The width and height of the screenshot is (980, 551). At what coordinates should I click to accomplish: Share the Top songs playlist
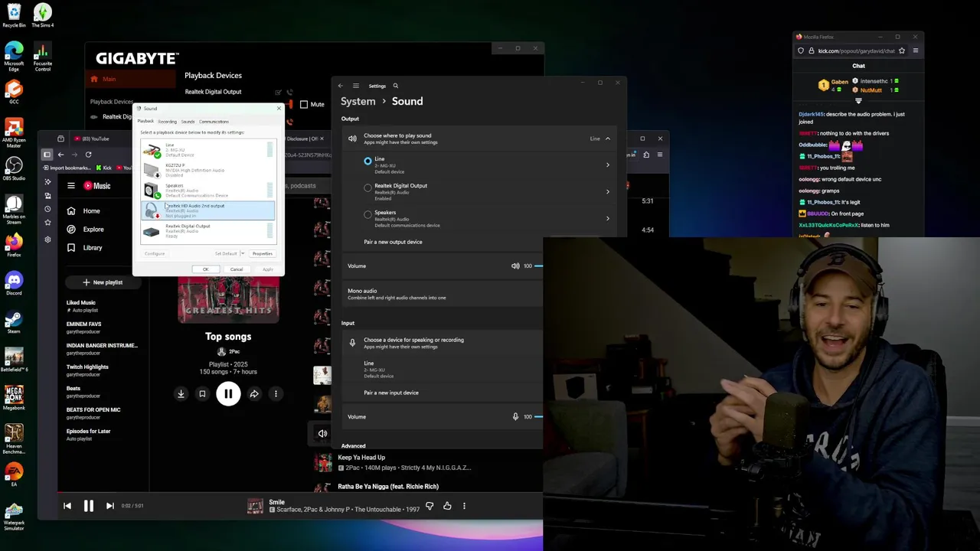[254, 394]
